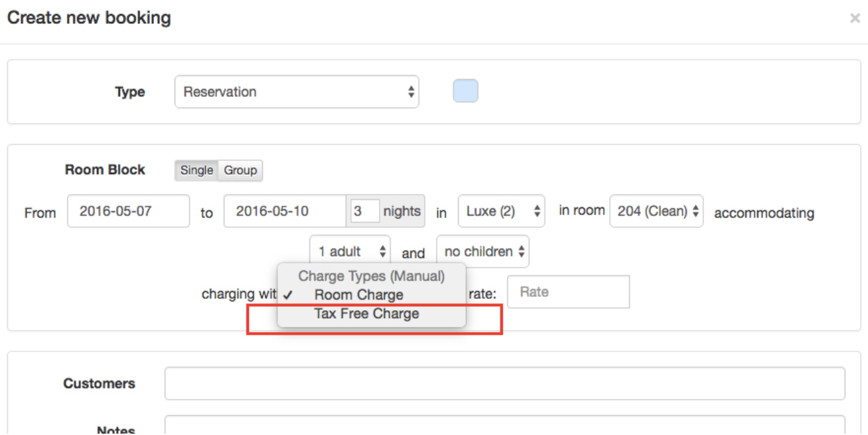Expand the room 204 (Clean) selector

[656, 212]
